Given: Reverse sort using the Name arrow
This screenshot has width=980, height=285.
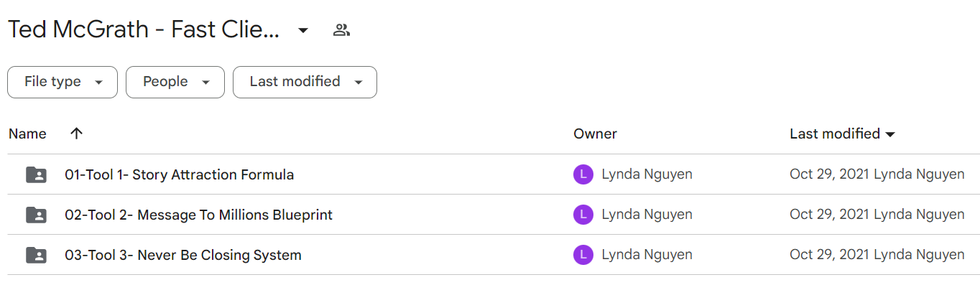Looking at the screenshot, I should click(77, 134).
